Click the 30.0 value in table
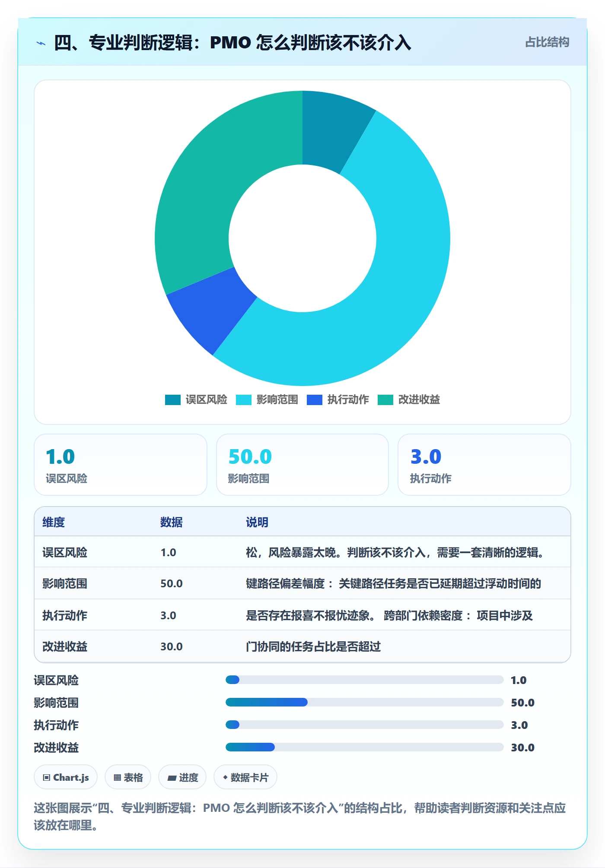The image size is (605, 868). (x=172, y=646)
